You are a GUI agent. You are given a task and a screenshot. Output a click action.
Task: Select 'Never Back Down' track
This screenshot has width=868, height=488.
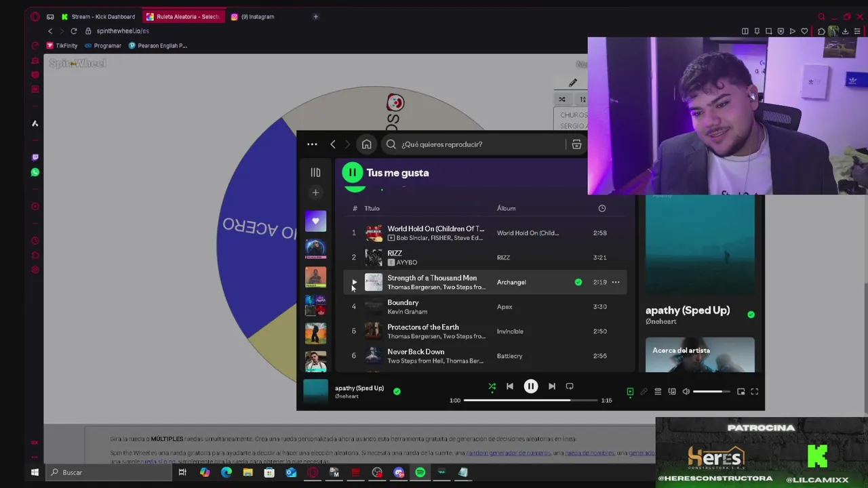pyautogui.click(x=485, y=356)
